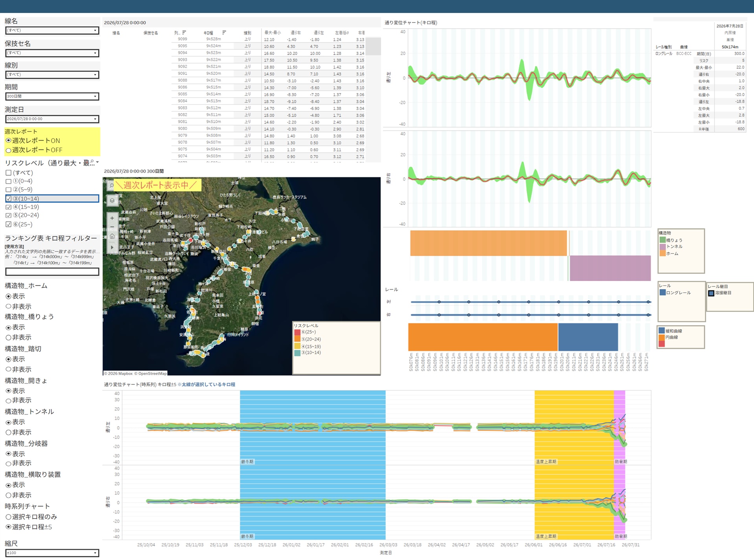The image size is (754, 560).
Task: Click the red risk point on the map
Action: point(191,240)
